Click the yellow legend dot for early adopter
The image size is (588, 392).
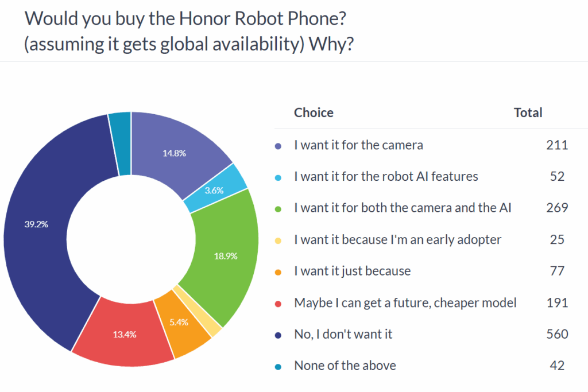coord(278,240)
